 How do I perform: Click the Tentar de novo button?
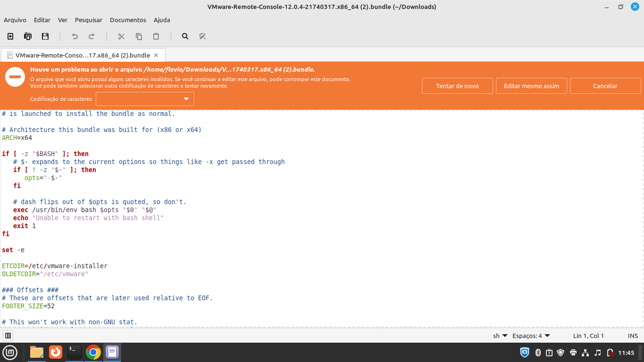tap(457, 86)
